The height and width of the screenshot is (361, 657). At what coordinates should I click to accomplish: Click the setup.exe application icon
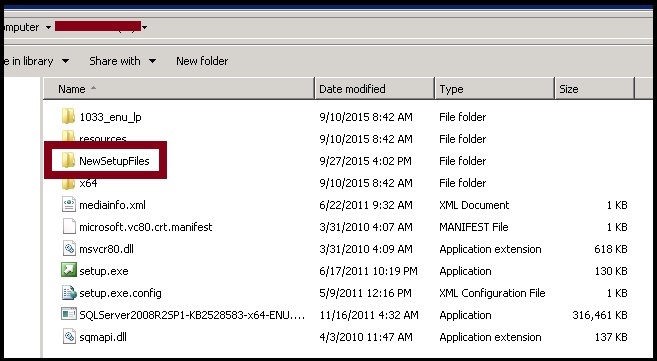(69, 271)
